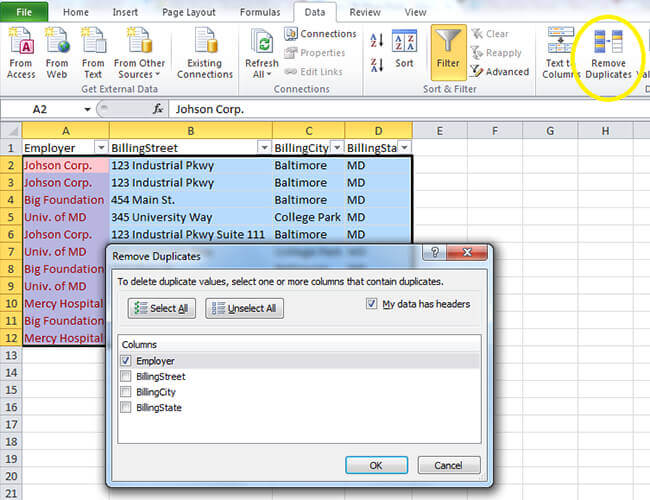Open connection Properties
The width and height of the screenshot is (650, 500).
[315, 53]
